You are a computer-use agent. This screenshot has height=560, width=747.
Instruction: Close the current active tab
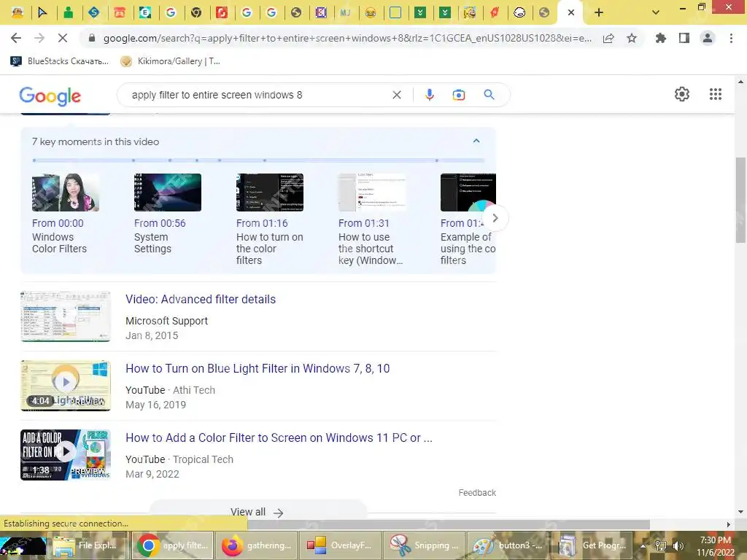coord(570,13)
